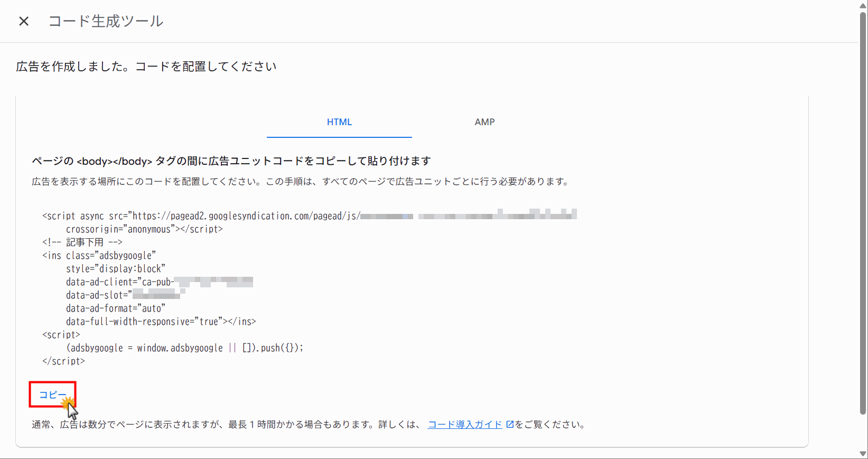The image size is (868, 459).
Task: Click the line data-ad-format="auto"
Action: click(x=116, y=308)
